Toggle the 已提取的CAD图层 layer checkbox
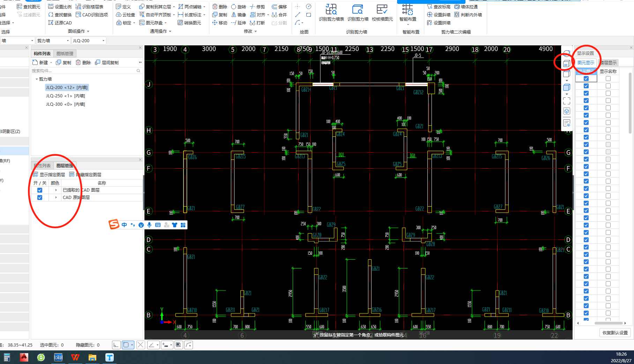 [40, 190]
